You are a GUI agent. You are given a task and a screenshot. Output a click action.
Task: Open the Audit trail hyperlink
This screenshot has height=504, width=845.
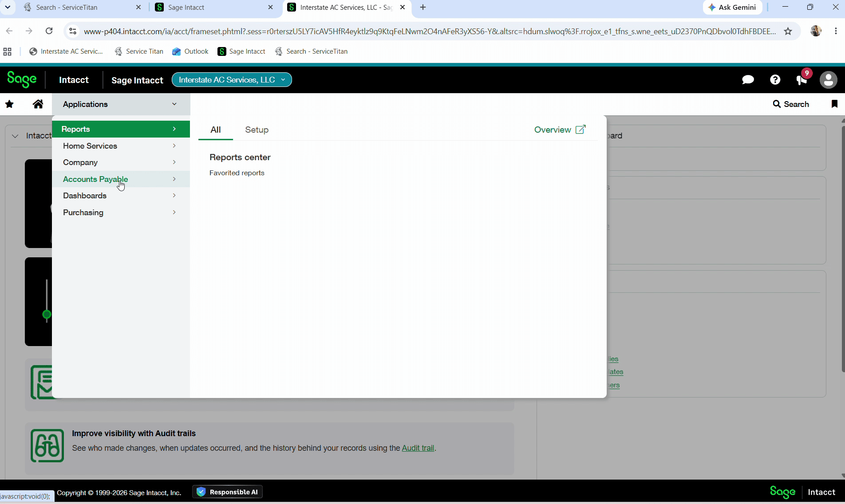pos(418,448)
